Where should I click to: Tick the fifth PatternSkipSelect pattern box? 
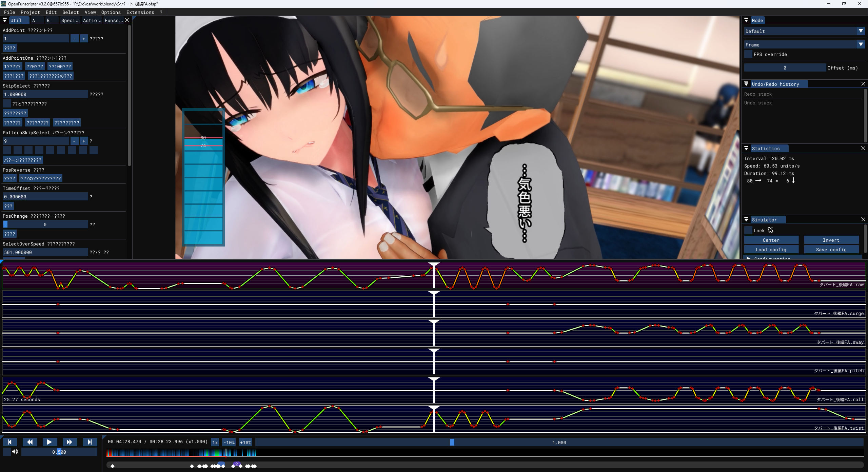coord(50,150)
